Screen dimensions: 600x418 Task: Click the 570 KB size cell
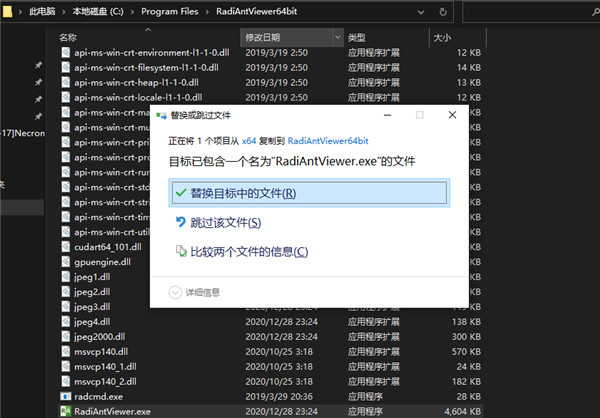pos(466,351)
